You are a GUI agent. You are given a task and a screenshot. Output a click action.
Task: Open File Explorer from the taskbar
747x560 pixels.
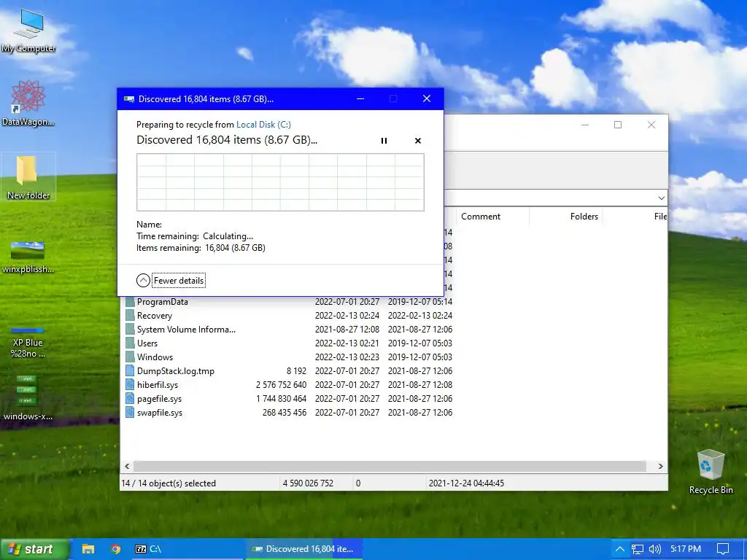(x=88, y=549)
